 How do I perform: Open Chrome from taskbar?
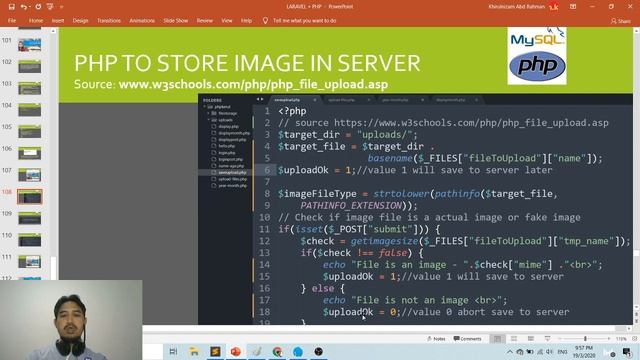[x=277, y=351]
